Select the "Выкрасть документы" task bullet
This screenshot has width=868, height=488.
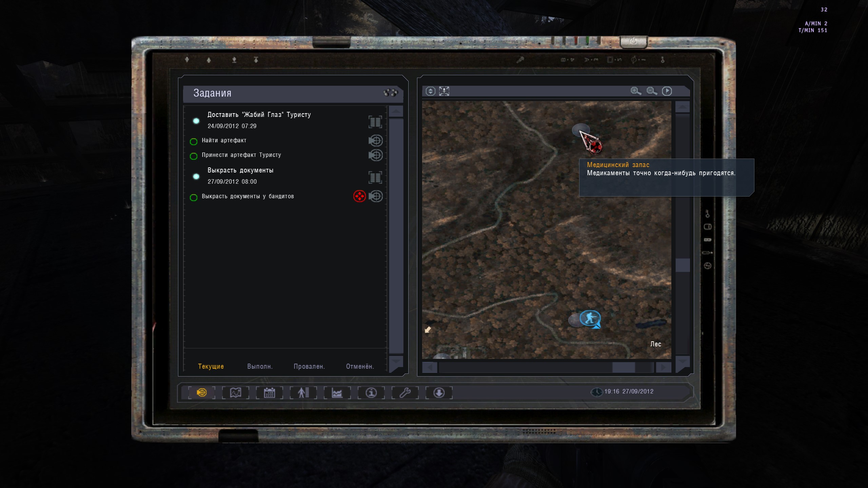point(196,176)
